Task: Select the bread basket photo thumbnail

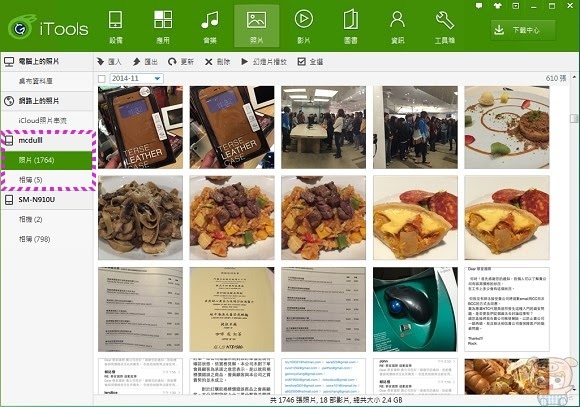Action: pos(507,376)
